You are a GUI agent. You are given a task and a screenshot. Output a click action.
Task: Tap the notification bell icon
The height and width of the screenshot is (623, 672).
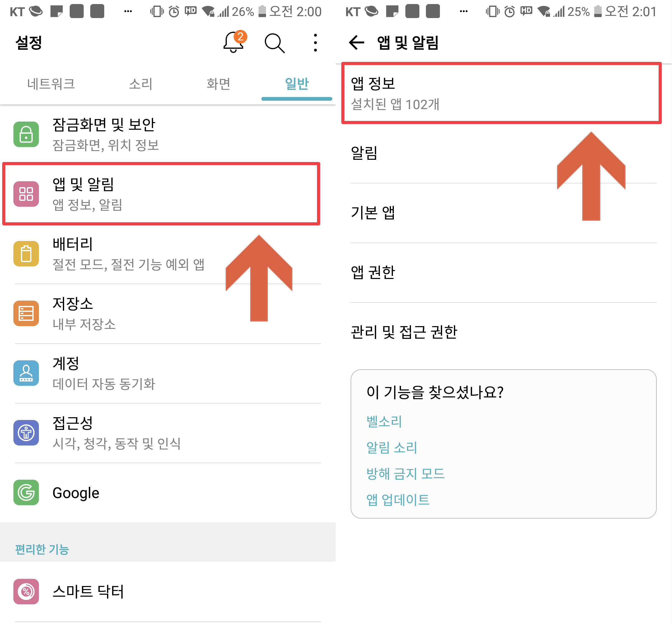[234, 43]
